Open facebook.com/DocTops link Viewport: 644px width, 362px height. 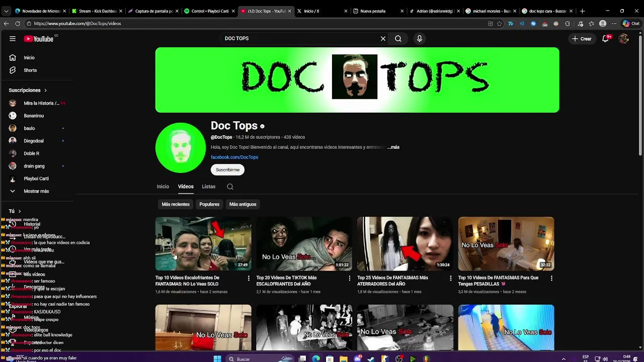[x=234, y=157]
